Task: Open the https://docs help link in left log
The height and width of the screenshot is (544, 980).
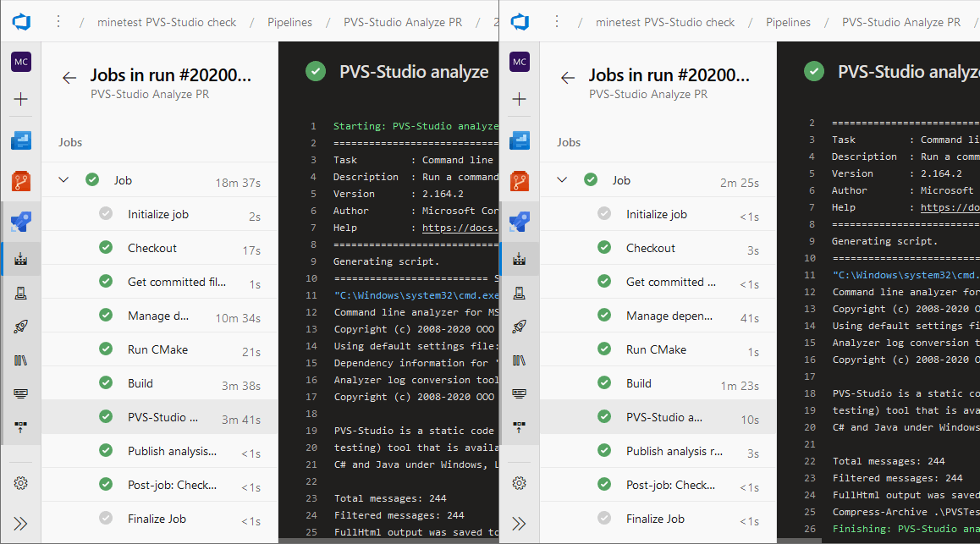Action: (460, 228)
